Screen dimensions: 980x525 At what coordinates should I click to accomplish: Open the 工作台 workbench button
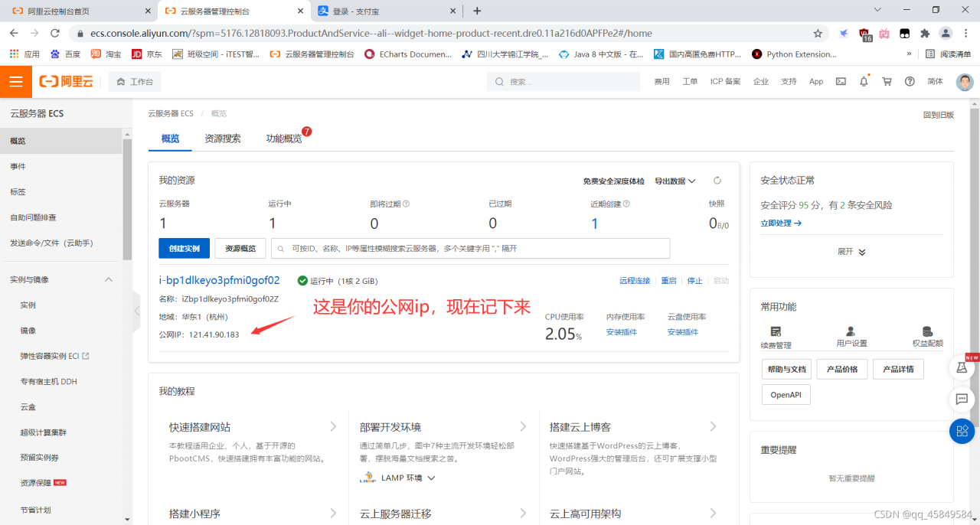135,82
